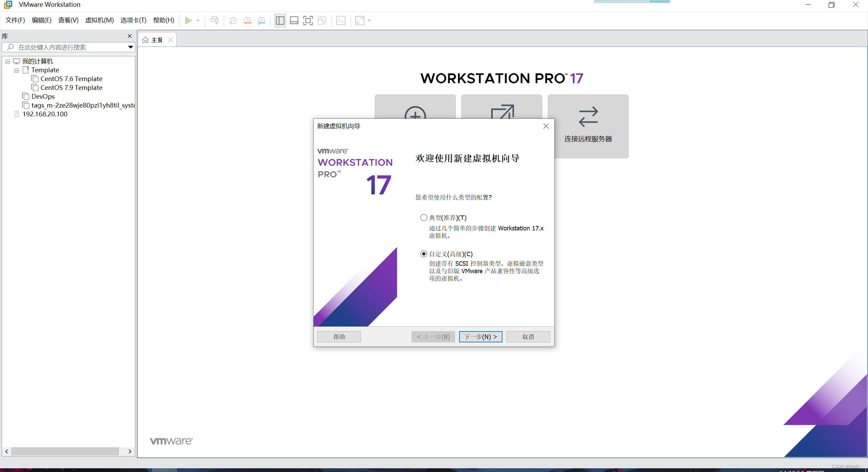The image size is (868, 472).
Task: Click the revert to snapshot toolbar icon
Action: pos(247,20)
